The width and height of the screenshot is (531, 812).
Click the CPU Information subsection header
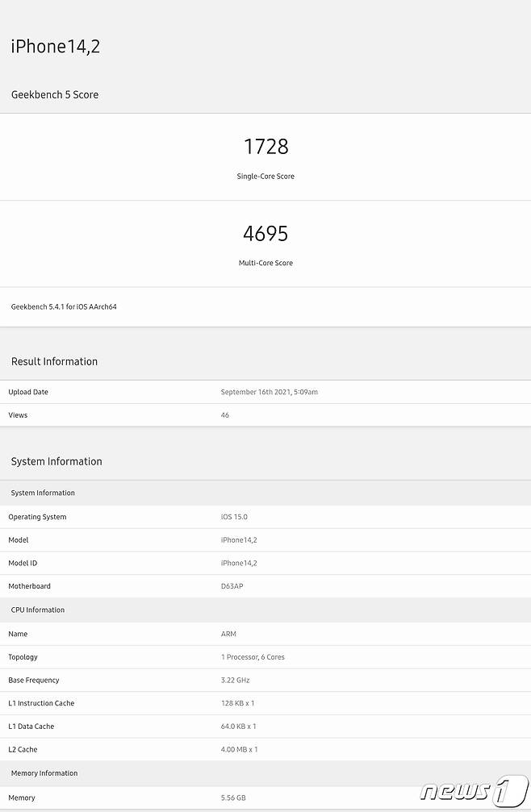coord(38,610)
